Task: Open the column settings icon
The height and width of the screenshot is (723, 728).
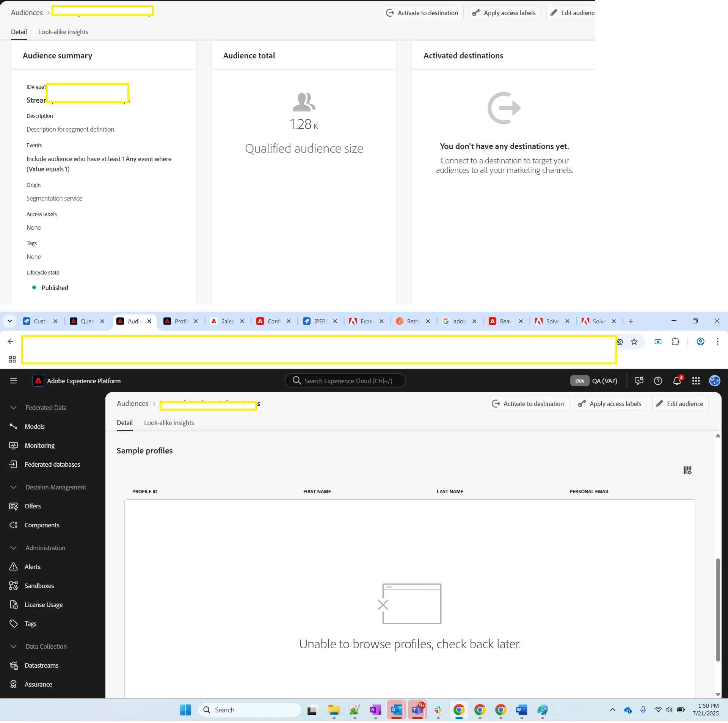Action: pyautogui.click(x=687, y=470)
